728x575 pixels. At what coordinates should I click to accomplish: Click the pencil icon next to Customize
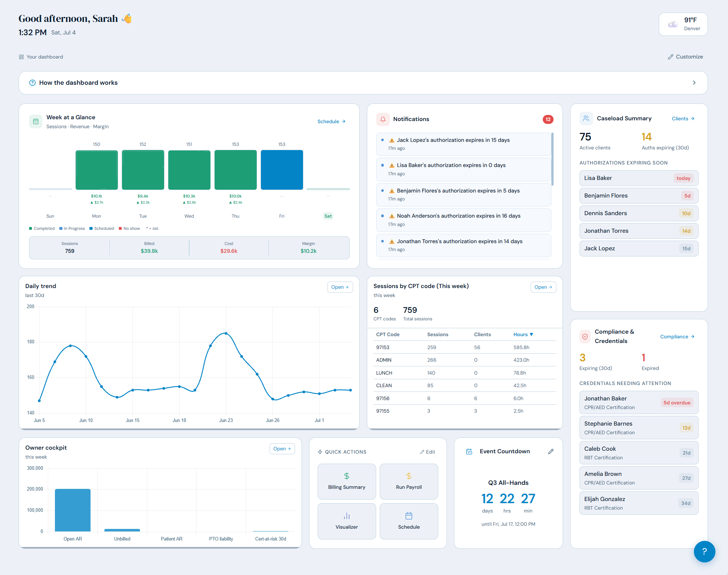(x=670, y=57)
